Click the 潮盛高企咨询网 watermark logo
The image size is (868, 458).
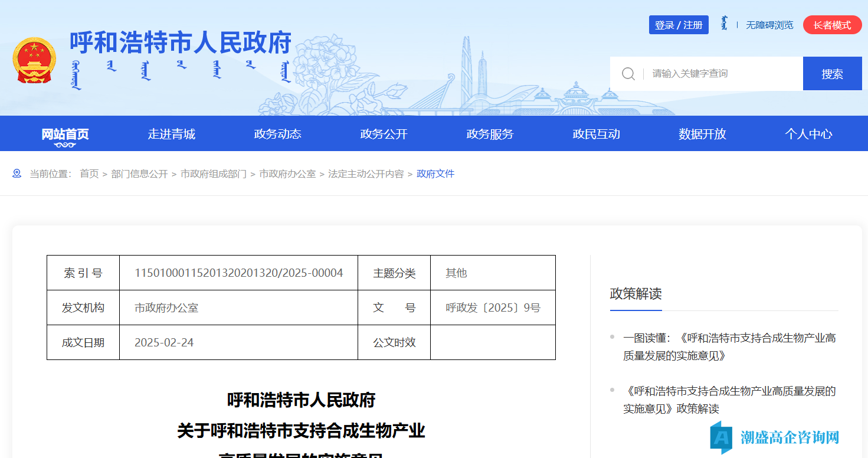point(775,437)
